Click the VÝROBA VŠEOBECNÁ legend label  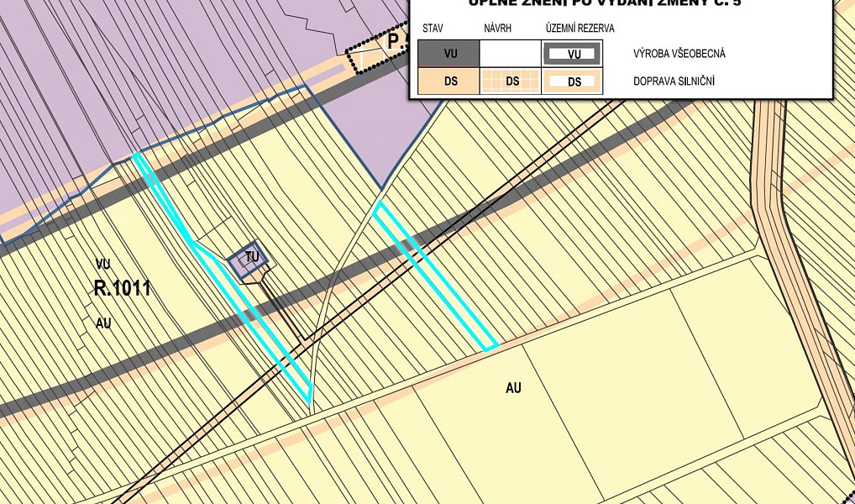[679, 54]
